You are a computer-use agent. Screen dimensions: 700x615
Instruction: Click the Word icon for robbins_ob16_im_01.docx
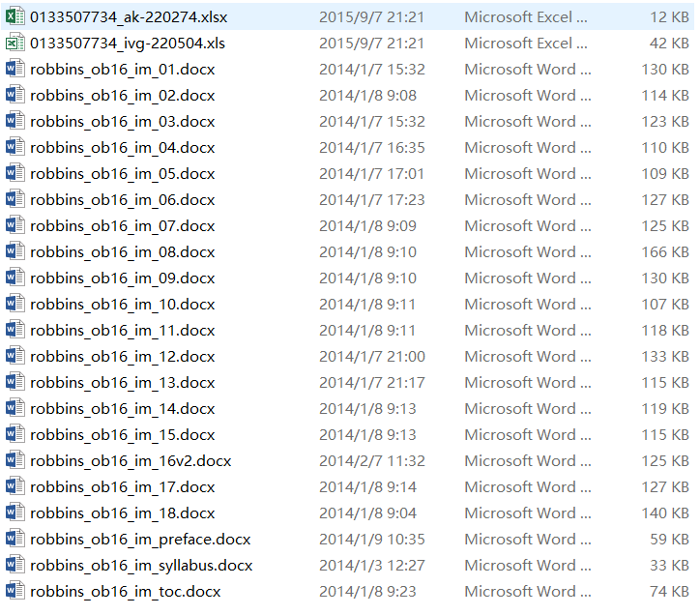(x=15, y=69)
